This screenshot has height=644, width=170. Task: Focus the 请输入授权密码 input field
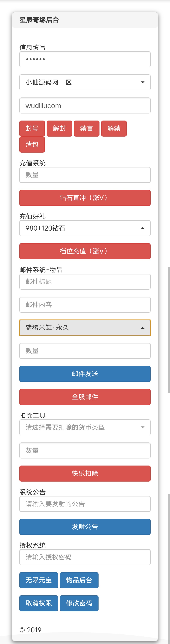[85, 557]
